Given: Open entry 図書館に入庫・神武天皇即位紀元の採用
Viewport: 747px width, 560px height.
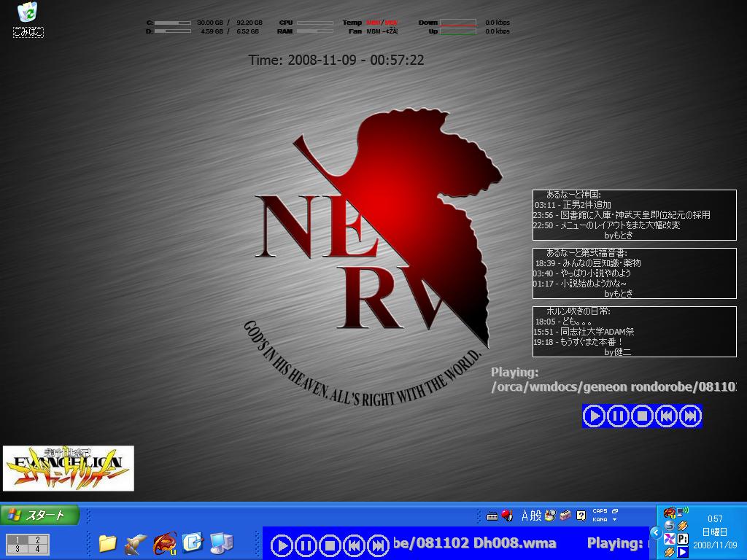Looking at the screenshot, I should click(x=635, y=215).
